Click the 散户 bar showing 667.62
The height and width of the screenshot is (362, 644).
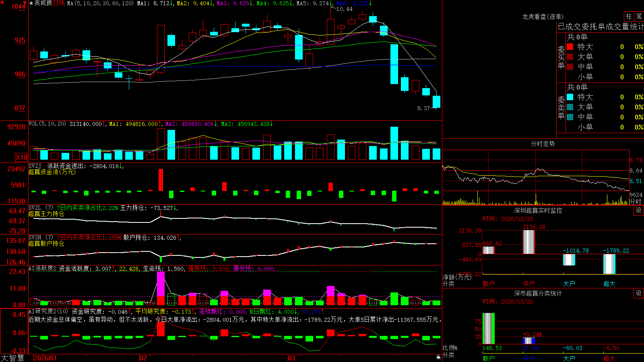[x=489, y=250]
